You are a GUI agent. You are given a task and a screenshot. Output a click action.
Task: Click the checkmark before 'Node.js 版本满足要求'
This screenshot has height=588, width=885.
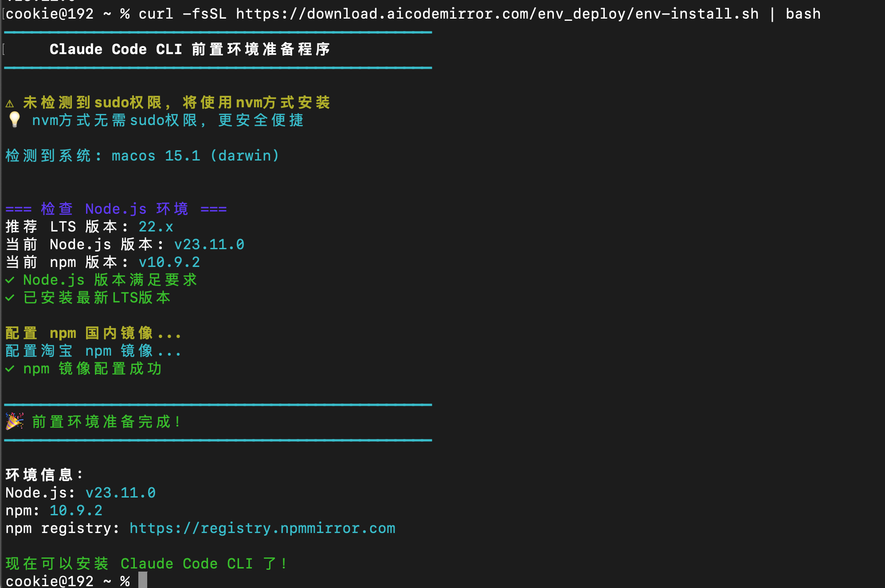click(10, 280)
